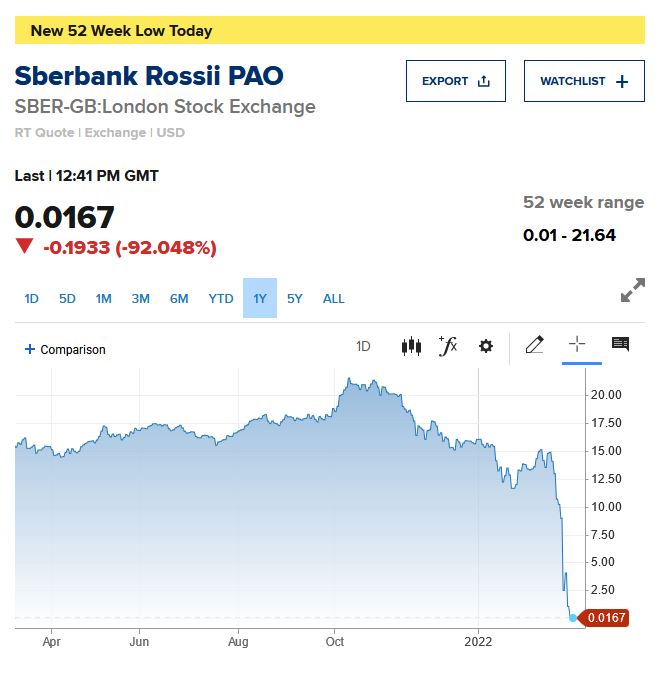Show year-to-date YTD range

click(220, 298)
